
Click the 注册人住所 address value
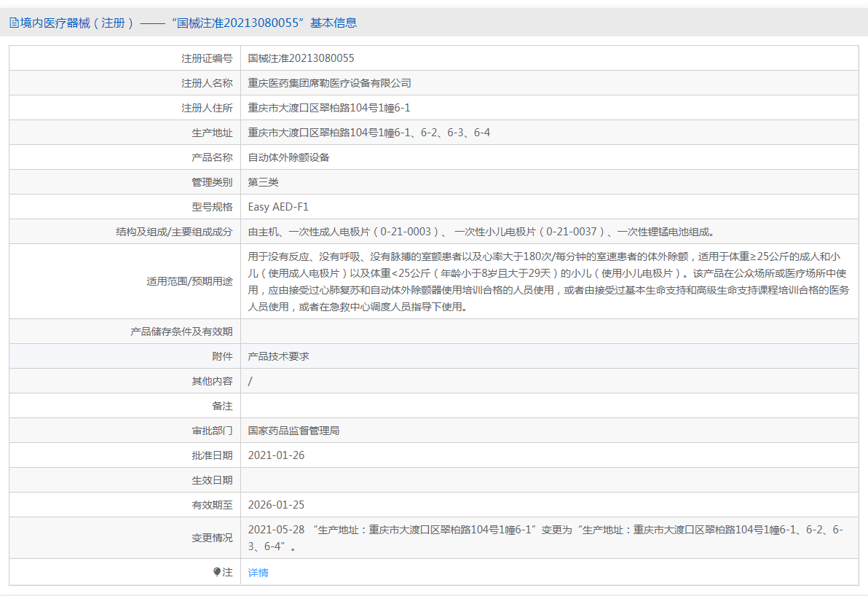(329, 108)
